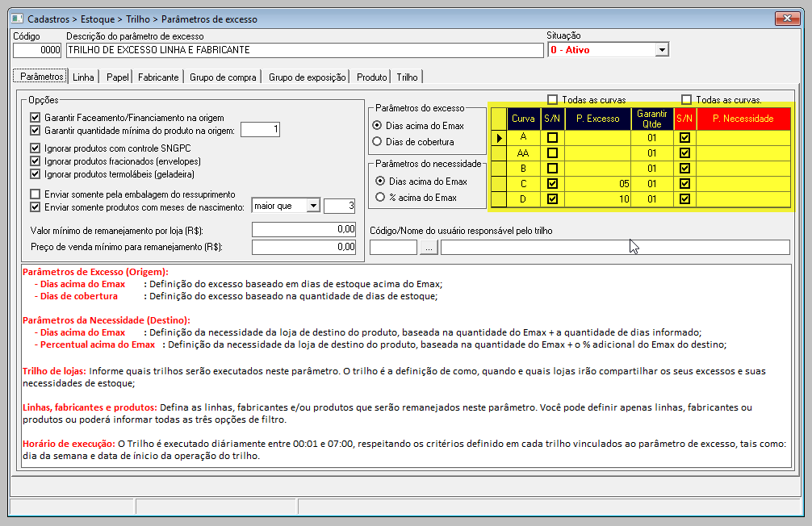Viewport: 812px width, 526px height.
Task: Click the quantidade mínima value field
Action: pyautogui.click(x=261, y=129)
